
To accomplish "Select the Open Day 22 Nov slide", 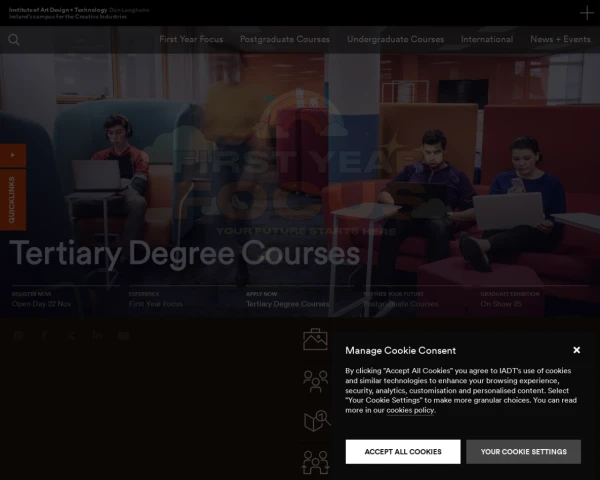I will click(65, 299).
